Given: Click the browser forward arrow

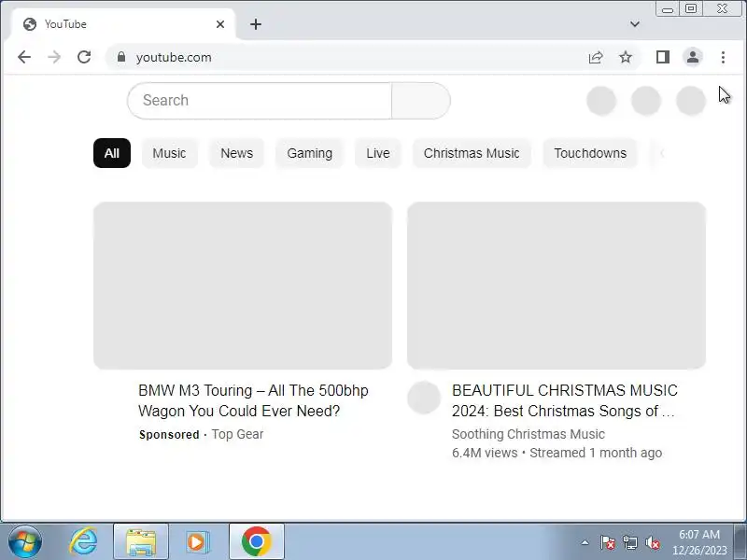Looking at the screenshot, I should pos(54,57).
